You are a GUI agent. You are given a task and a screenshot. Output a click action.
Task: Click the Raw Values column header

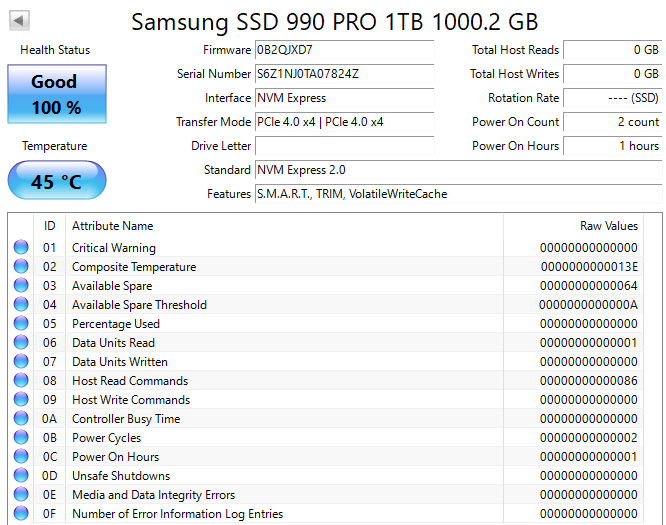[609, 226]
